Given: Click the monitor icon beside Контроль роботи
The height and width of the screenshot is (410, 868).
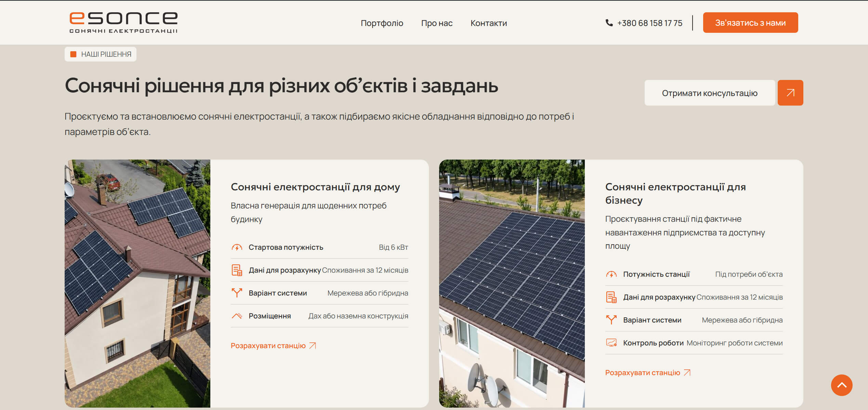Looking at the screenshot, I should click(x=611, y=343).
